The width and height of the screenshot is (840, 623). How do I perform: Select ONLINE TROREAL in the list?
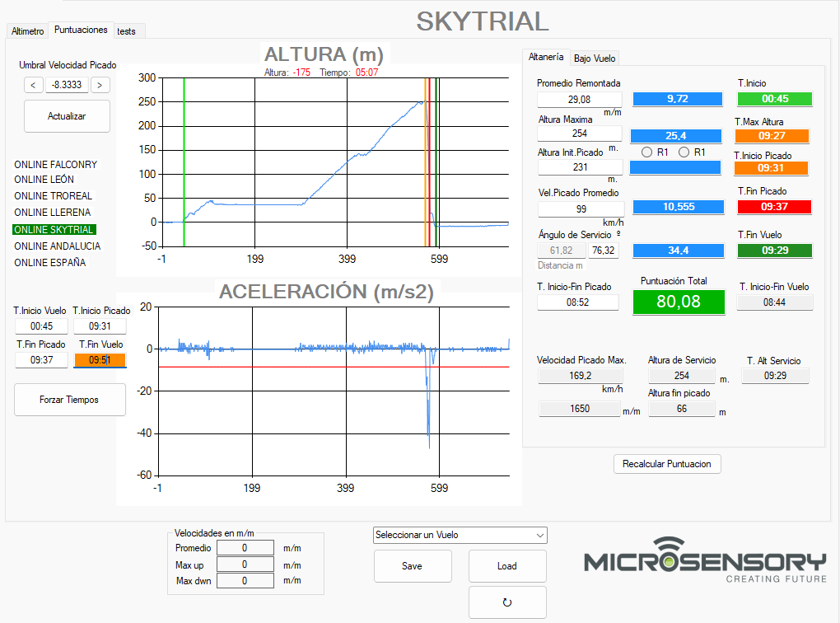click(x=53, y=195)
